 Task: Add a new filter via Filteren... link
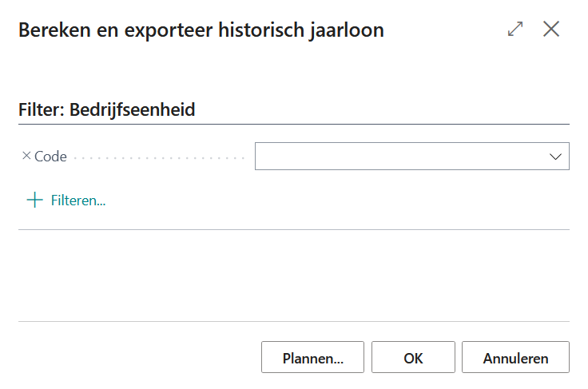point(77,200)
